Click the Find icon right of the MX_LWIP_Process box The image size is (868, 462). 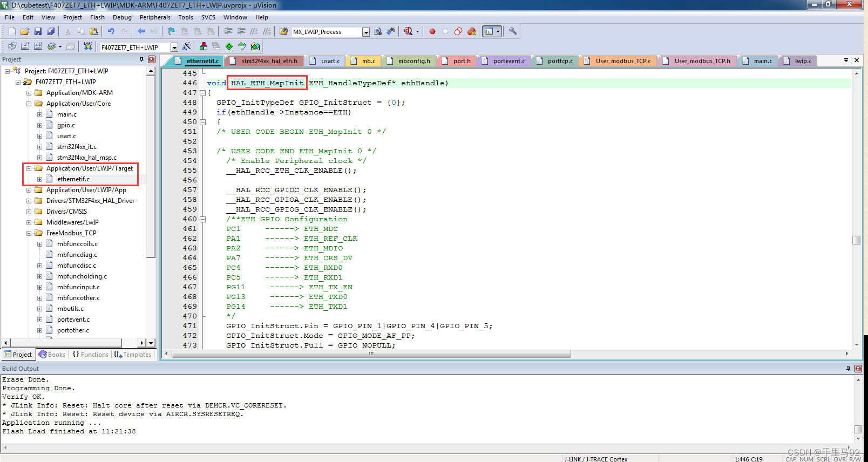(378, 31)
